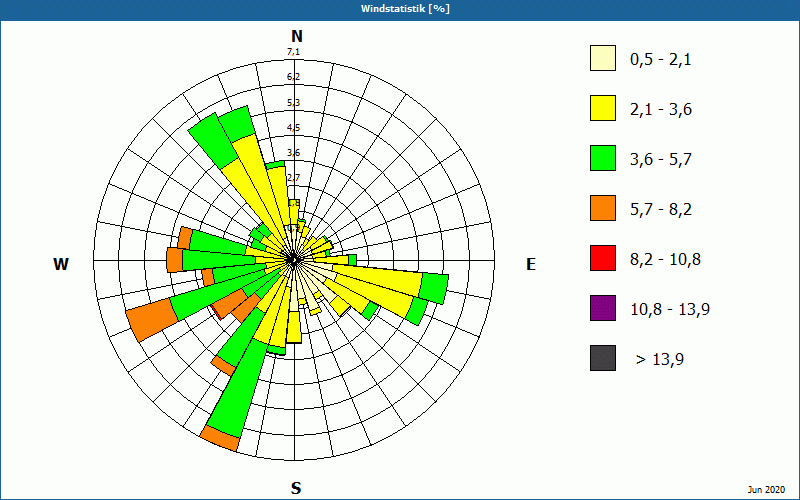Click the legend label '> 13,9'
This screenshot has height=500, width=800.
tap(660, 360)
